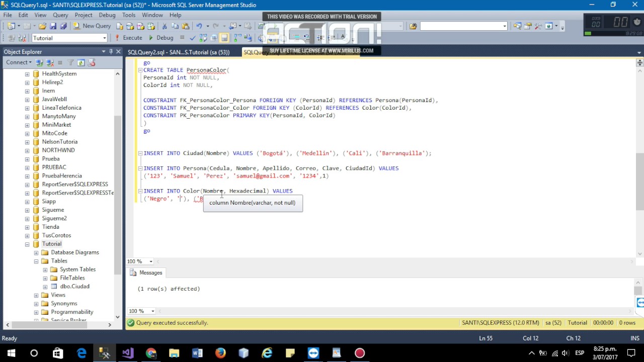Click the Filter funnel icon

click(x=71, y=62)
